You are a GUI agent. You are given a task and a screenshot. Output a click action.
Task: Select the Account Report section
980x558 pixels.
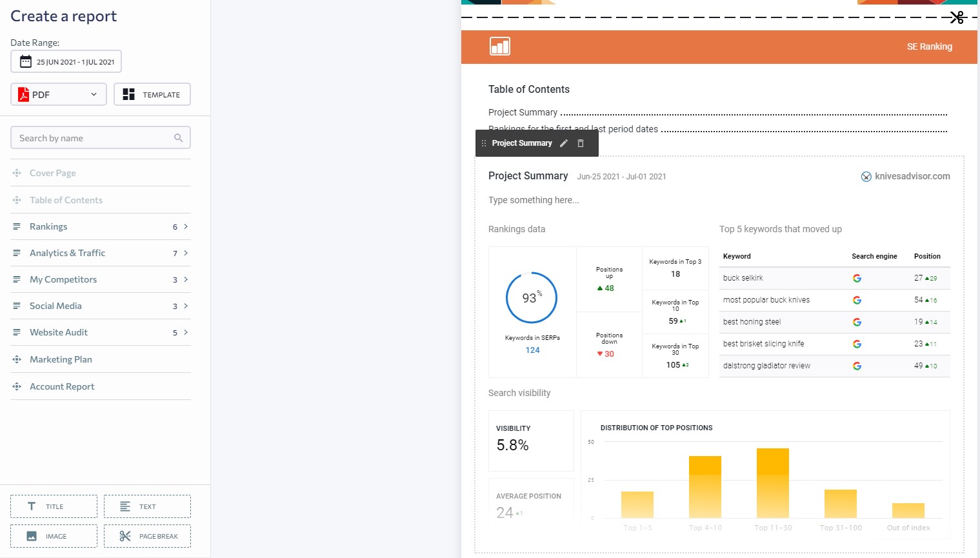click(62, 386)
